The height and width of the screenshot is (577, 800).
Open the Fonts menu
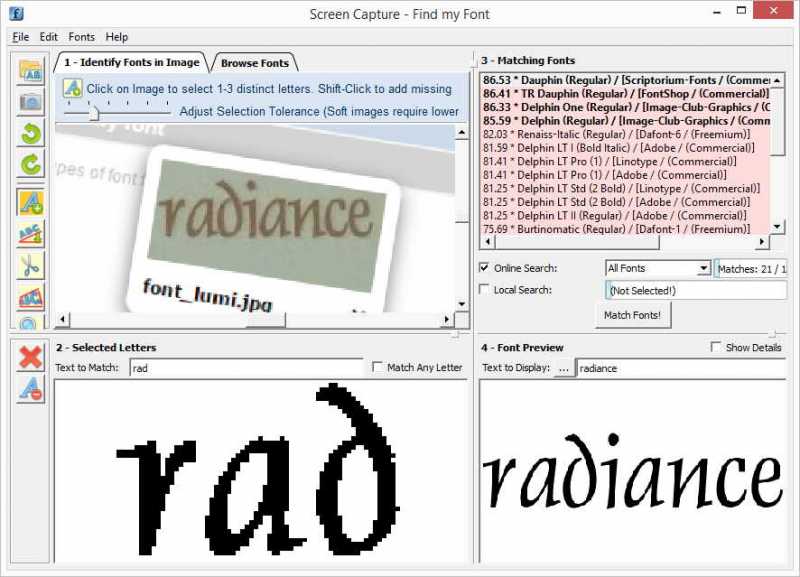[82, 37]
